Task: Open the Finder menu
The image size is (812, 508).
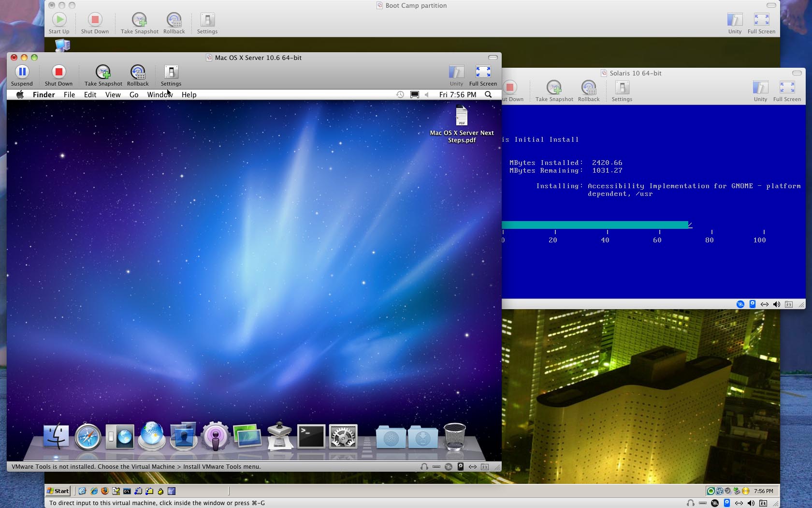Action: 43,95
